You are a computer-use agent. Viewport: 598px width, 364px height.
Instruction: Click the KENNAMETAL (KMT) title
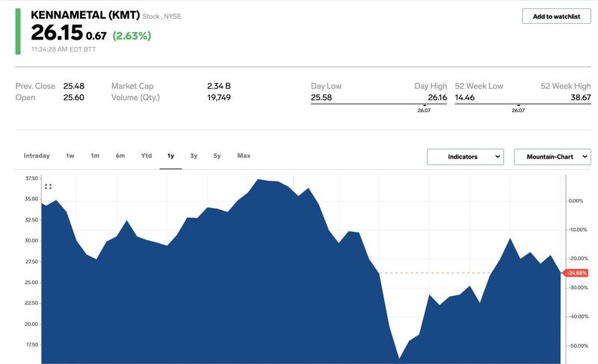[x=85, y=15]
